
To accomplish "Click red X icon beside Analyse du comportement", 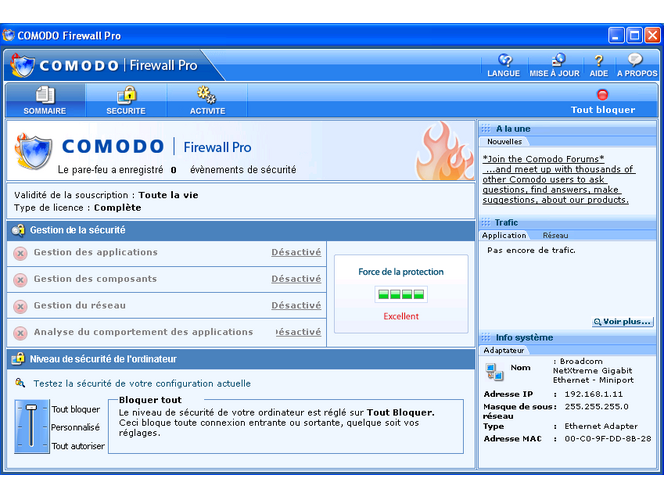I will (x=20, y=333).
